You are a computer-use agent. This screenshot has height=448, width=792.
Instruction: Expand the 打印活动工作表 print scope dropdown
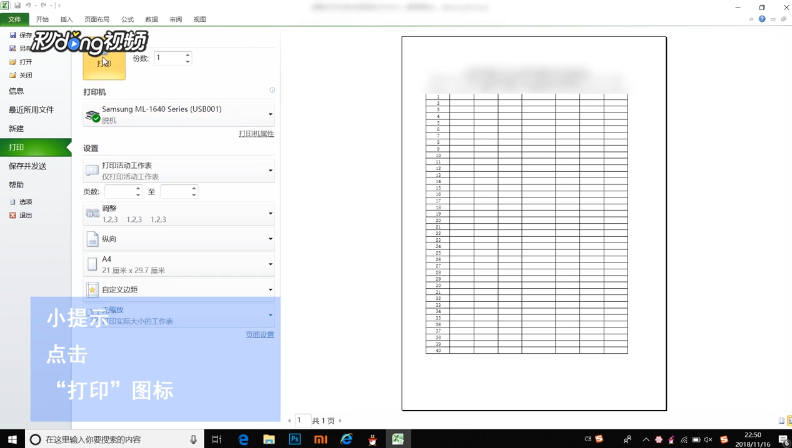tap(179, 171)
